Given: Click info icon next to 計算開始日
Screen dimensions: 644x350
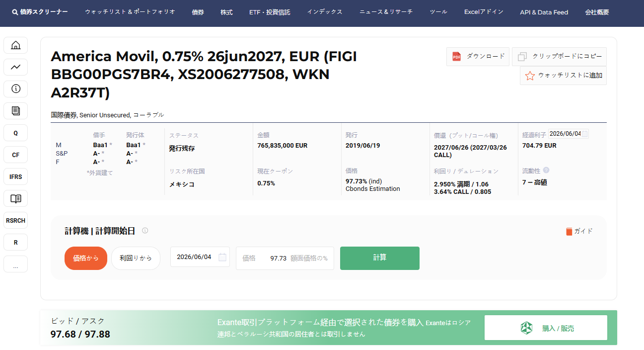Looking at the screenshot, I should click(x=145, y=231).
